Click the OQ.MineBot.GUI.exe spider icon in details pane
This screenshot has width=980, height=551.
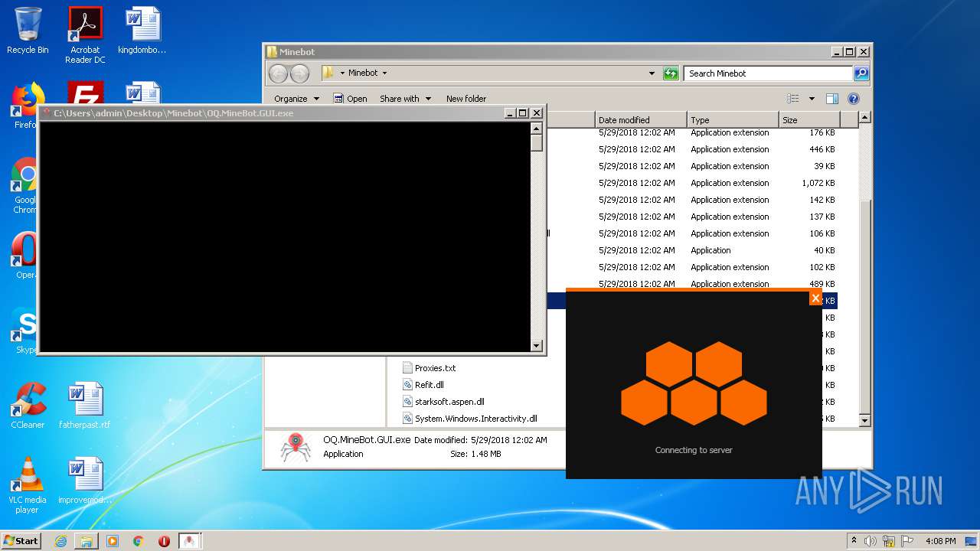295,448
